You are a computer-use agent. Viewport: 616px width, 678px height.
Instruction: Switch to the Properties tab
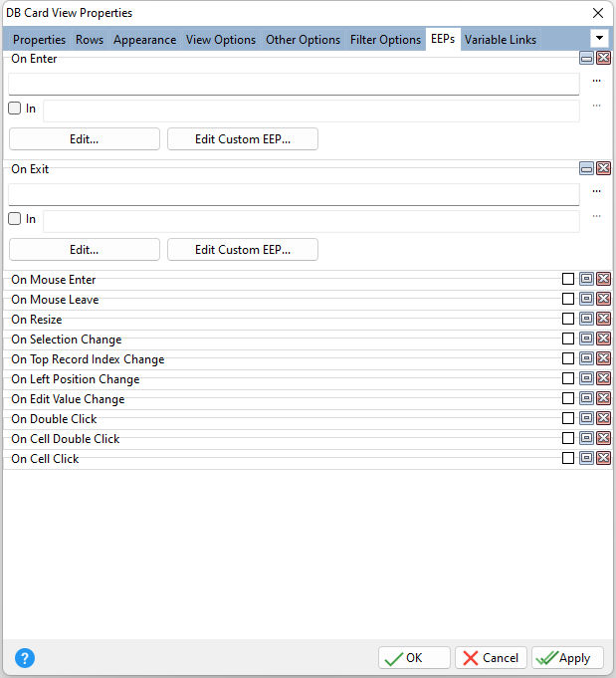click(x=40, y=40)
